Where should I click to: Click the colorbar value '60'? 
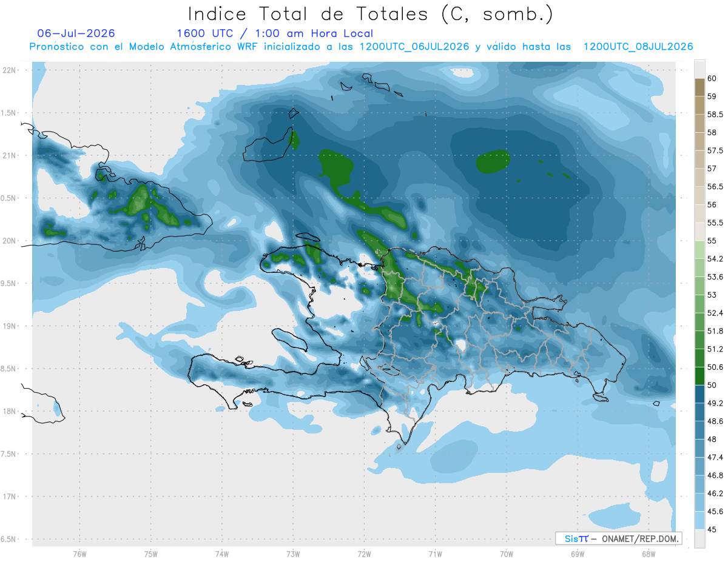(x=712, y=79)
